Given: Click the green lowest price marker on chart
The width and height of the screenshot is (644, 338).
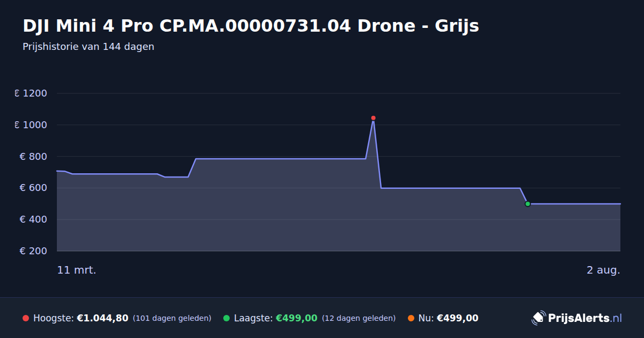Looking at the screenshot, I should click(x=528, y=204).
